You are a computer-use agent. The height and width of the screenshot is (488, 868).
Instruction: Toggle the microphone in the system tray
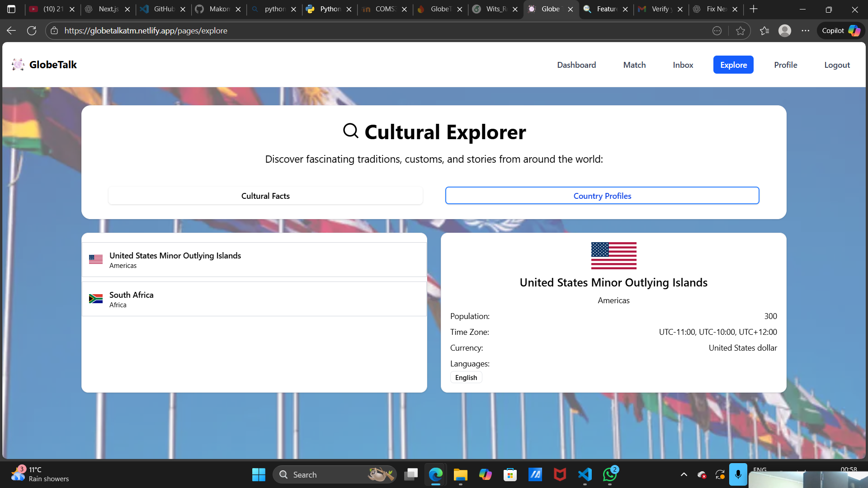click(739, 474)
